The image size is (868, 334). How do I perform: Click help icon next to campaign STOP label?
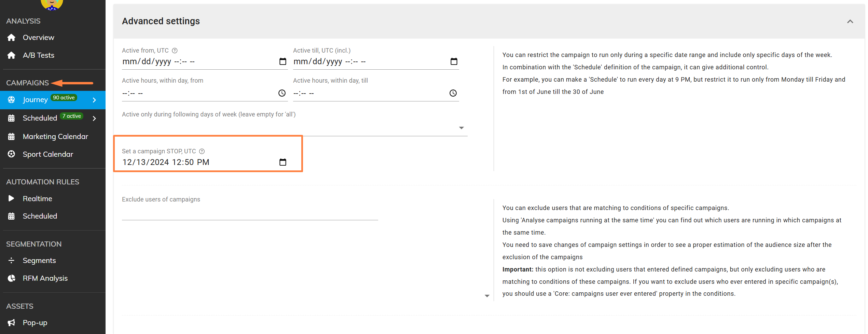pyautogui.click(x=202, y=151)
